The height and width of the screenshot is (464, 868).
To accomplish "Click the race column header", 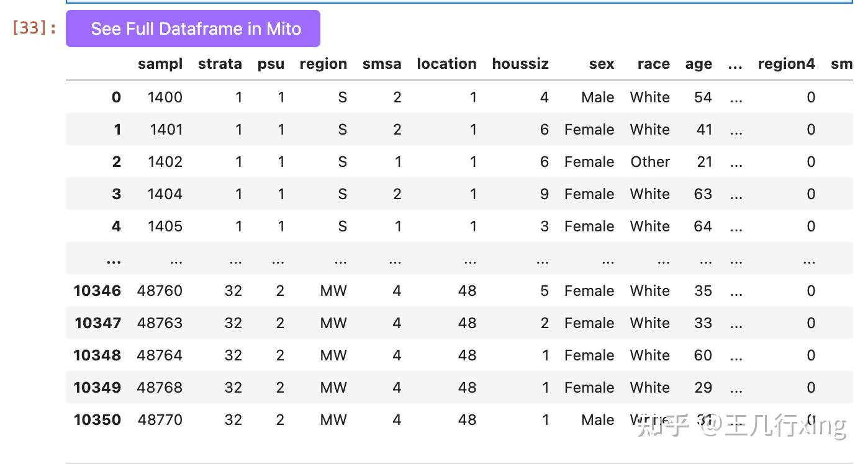I will click(x=653, y=64).
